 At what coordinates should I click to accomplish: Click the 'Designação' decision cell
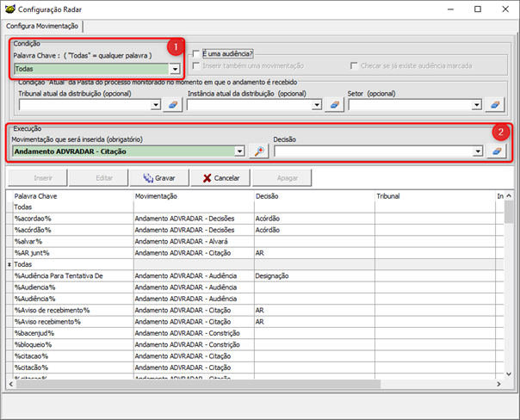314,275
